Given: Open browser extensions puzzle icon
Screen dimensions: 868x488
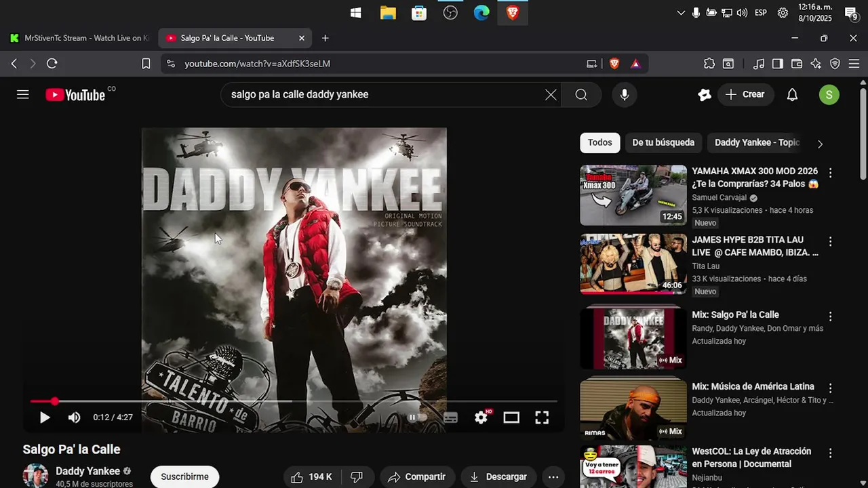Looking at the screenshot, I should 709,64.
